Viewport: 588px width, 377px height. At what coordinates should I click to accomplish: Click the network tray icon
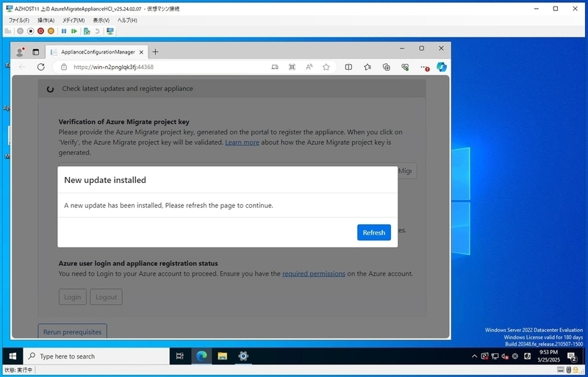495,356
